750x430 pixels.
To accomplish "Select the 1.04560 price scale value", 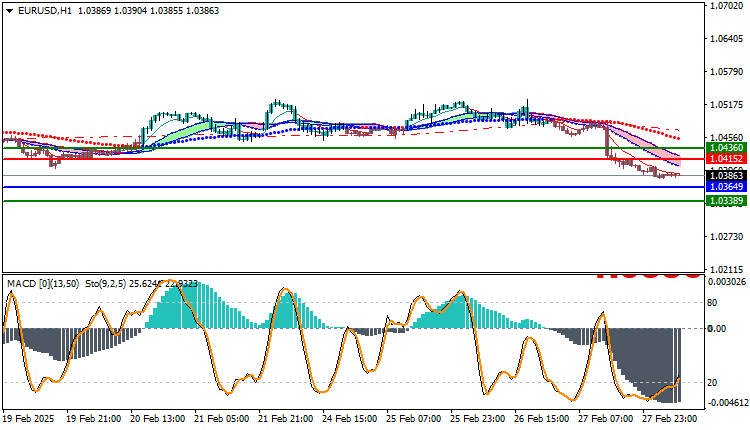I will pos(727,138).
